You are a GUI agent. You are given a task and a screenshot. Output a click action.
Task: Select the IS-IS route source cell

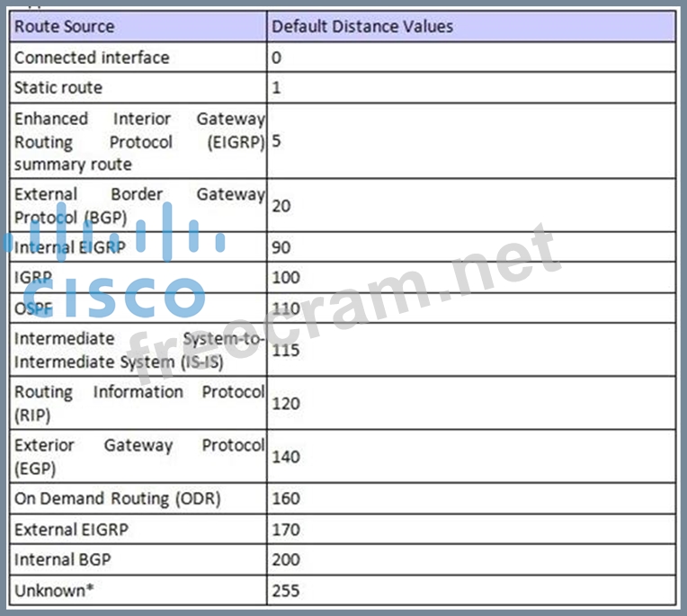pos(139,350)
